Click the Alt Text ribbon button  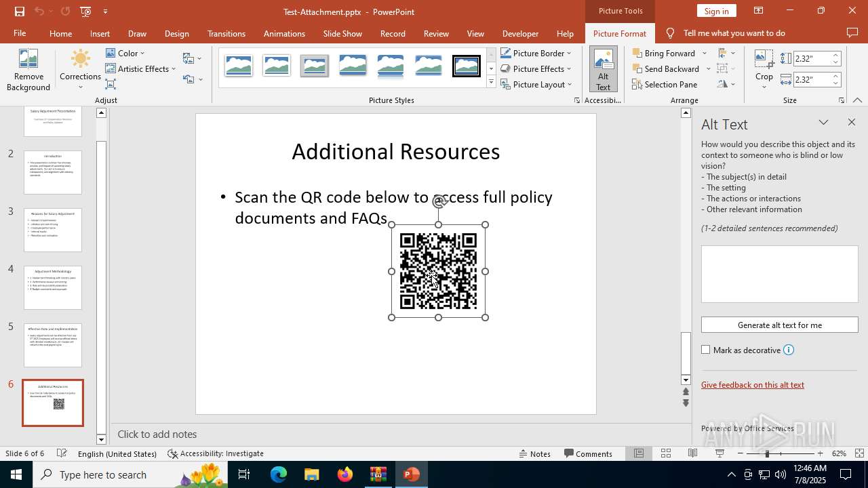point(603,70)
